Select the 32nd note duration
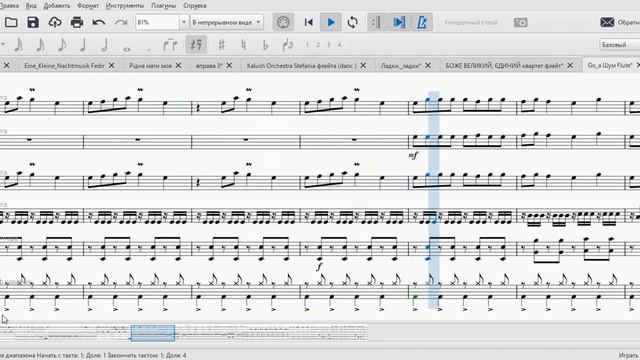640x360 pixels. pos(18,45)
